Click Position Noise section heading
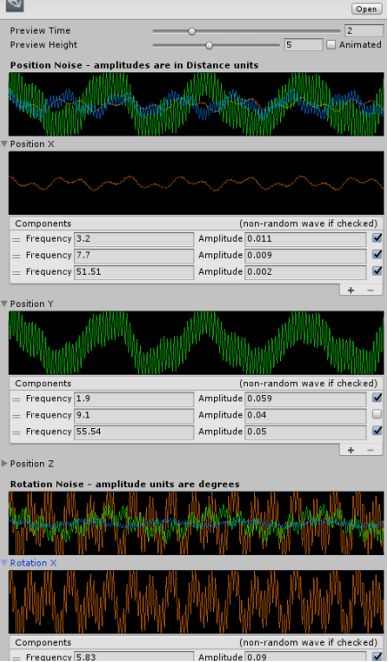This screenshot has width=388, height=662. click(134, 65)
